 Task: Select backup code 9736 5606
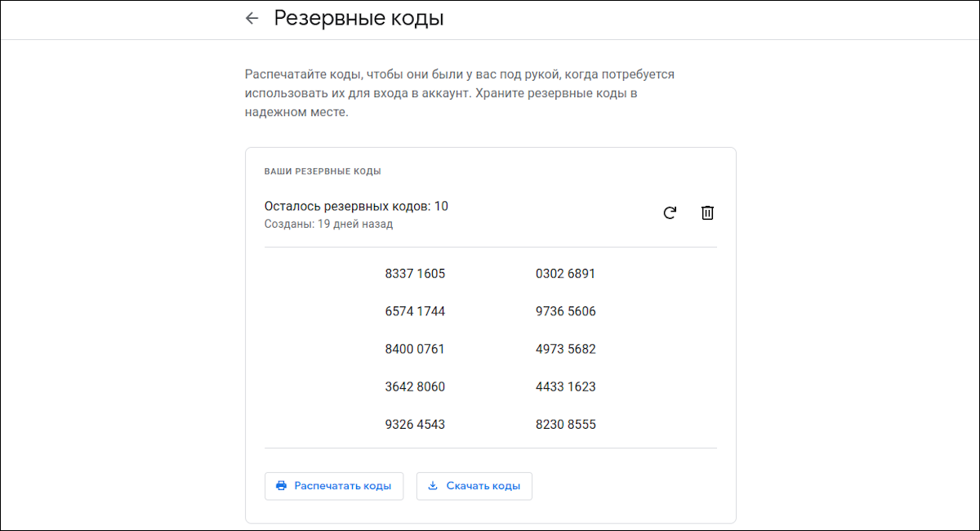click(x=564, y=311)
